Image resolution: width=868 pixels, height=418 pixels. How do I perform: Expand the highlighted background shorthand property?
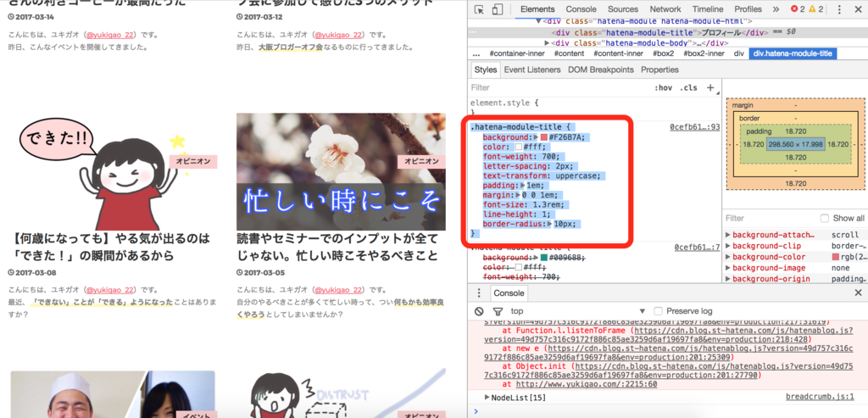[x=536, y=137]
